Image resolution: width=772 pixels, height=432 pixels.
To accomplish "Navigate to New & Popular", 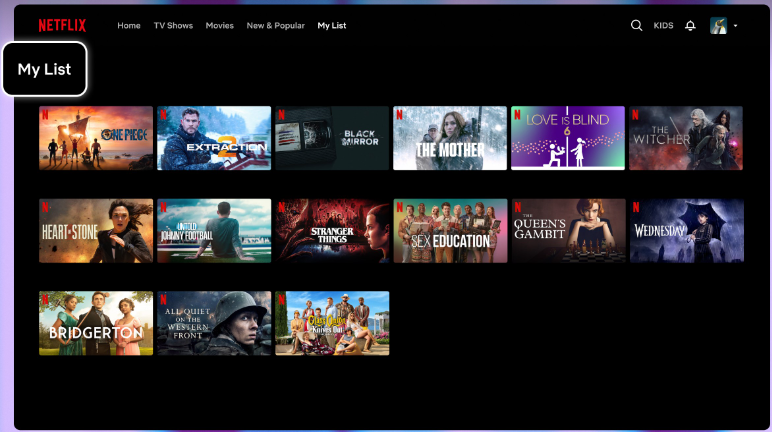I will 275,26.
